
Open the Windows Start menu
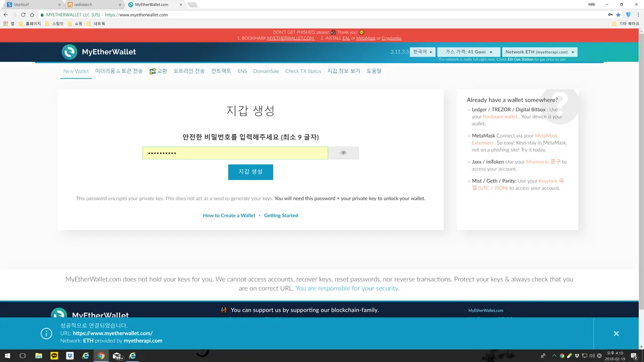pos(8,355)
